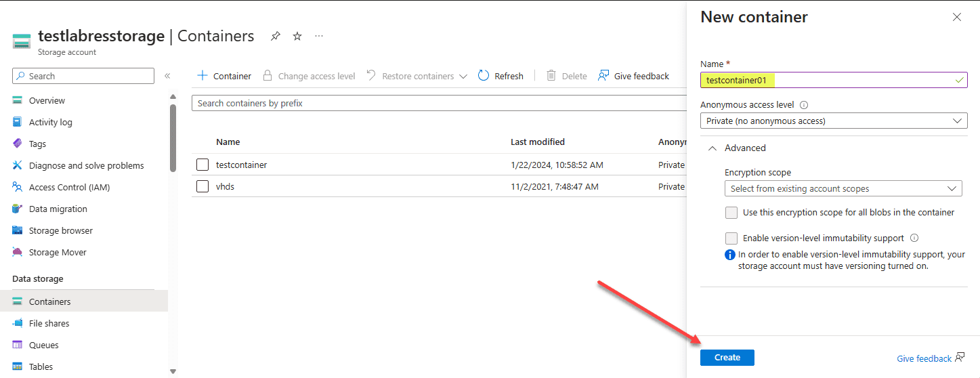This screenshot has width=980, height=378.
Task: Click info icon beside version-level immutability support
Action: 914,238
